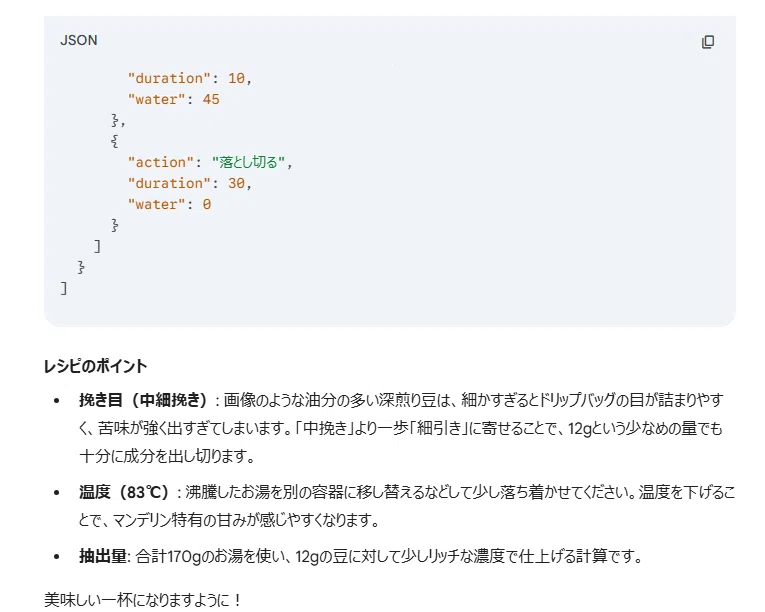Click the "water": 45 code line
The height and width of the screenshot is (612, 765).
(x=174, y=99)
